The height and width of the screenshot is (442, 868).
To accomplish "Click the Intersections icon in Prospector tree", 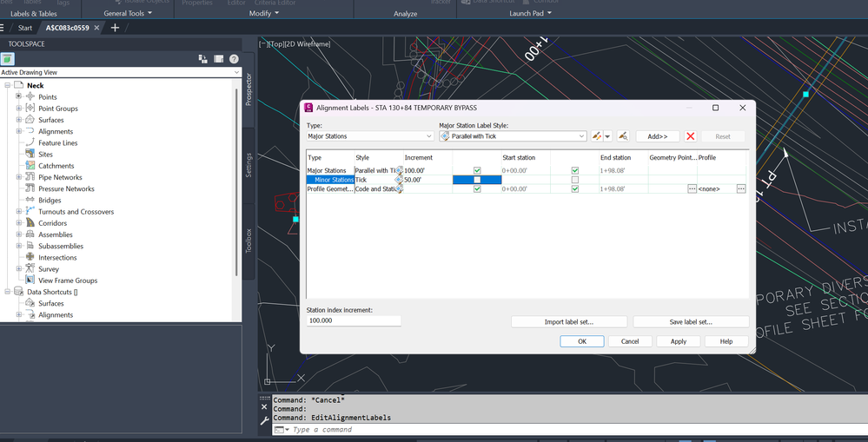I will point(30,258).
